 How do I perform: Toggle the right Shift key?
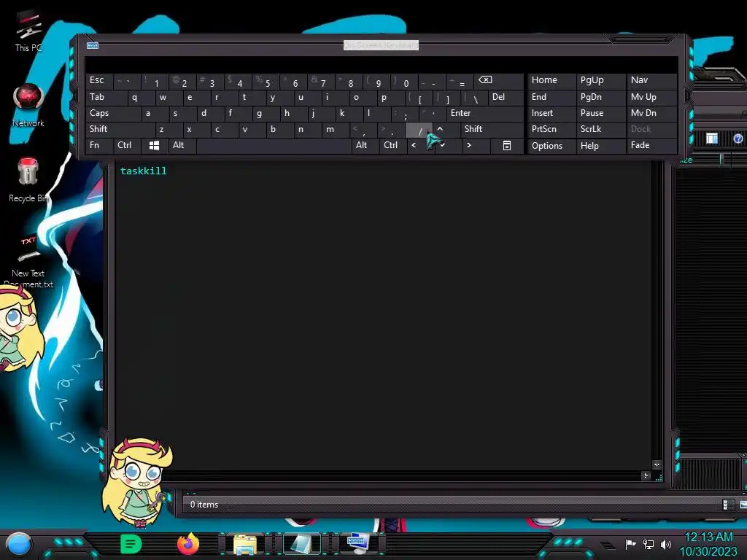click(x=492, y=130)
